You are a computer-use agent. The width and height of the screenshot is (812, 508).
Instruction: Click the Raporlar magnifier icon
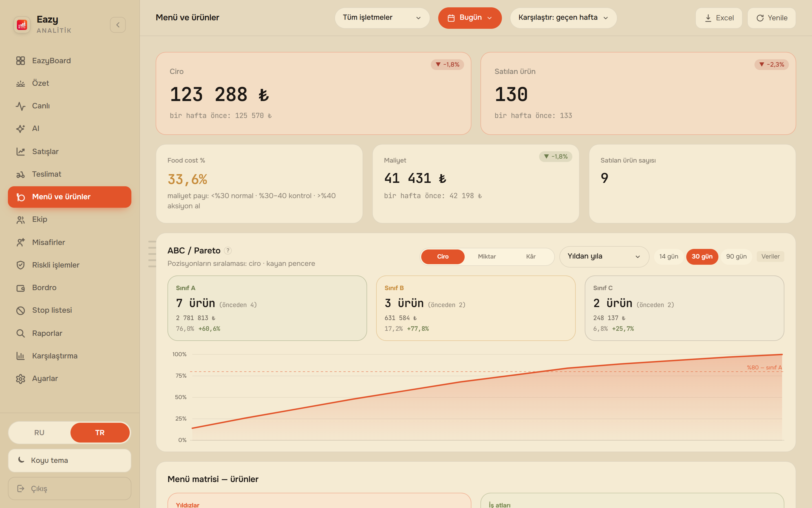21,333
